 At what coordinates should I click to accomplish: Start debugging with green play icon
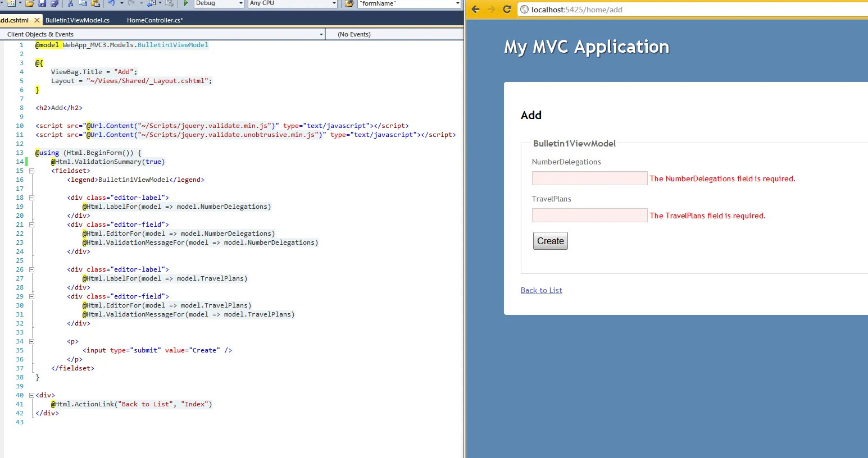(x=186, y=3)
